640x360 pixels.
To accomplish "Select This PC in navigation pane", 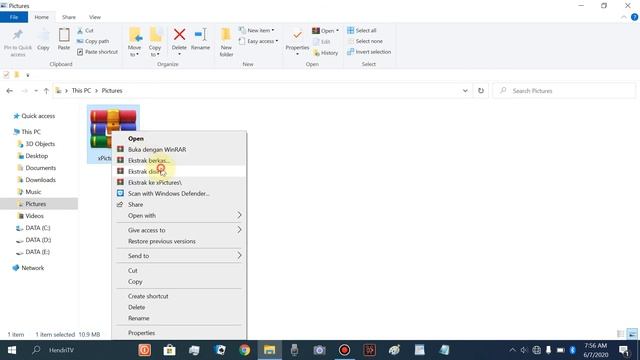I will 31,132.
